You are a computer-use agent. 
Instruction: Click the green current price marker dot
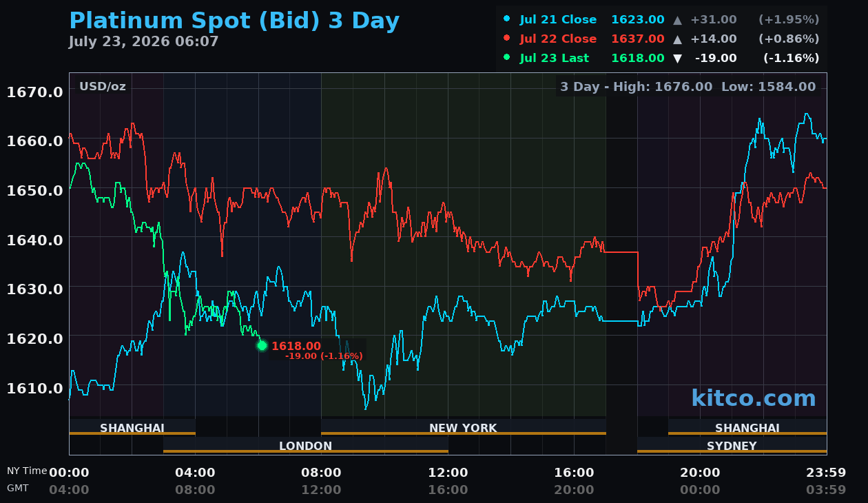coord(262,345)
